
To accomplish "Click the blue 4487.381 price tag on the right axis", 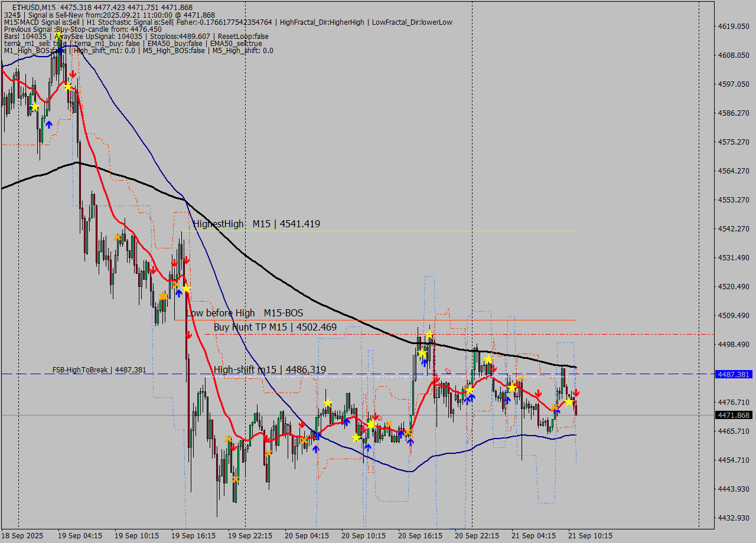I will 732,374.
